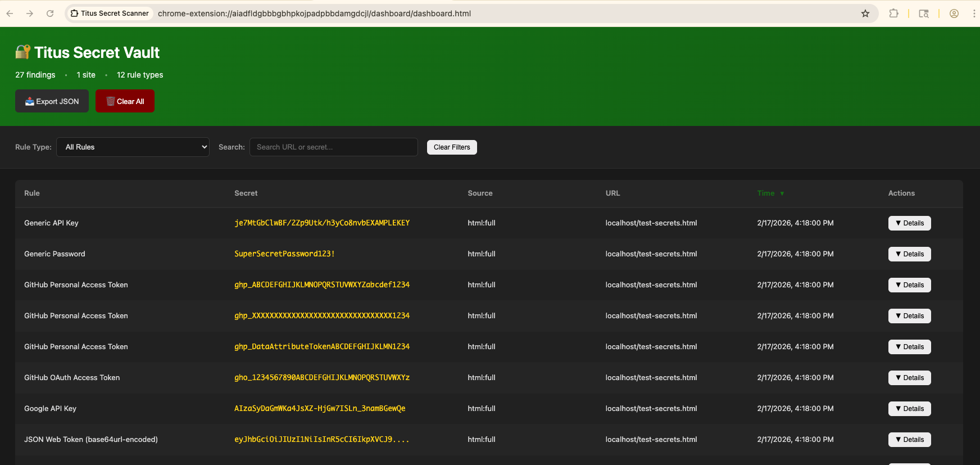This screenshot has width=980, height=465.
Task: Expand Details for GitHub OAuth Access Token row
Action: [x=909, y=378]
